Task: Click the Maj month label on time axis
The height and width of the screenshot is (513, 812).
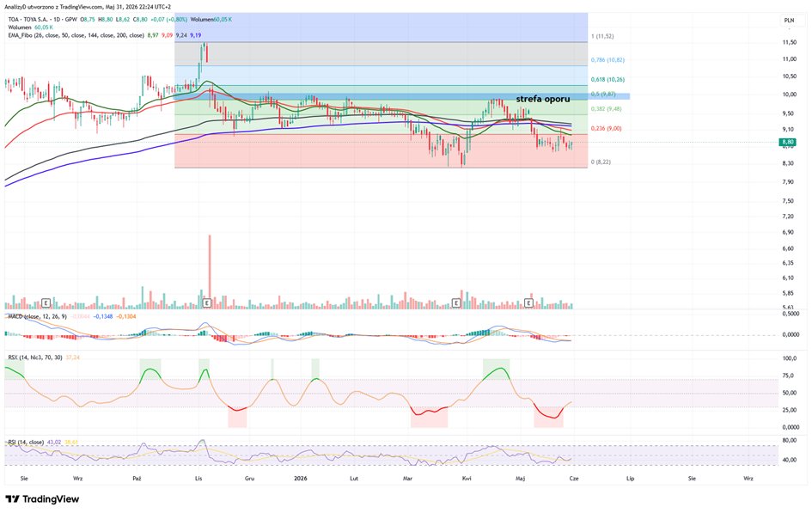Action: (521, 479)
